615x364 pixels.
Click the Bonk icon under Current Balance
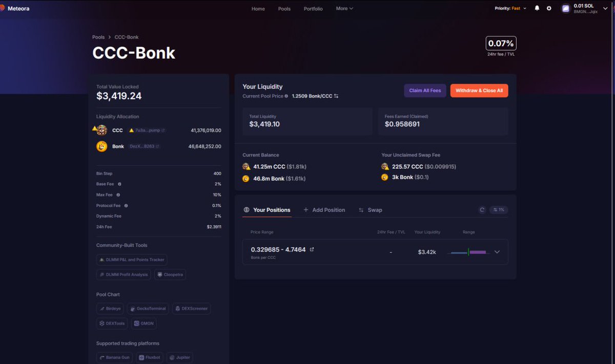tap(246, 178)
